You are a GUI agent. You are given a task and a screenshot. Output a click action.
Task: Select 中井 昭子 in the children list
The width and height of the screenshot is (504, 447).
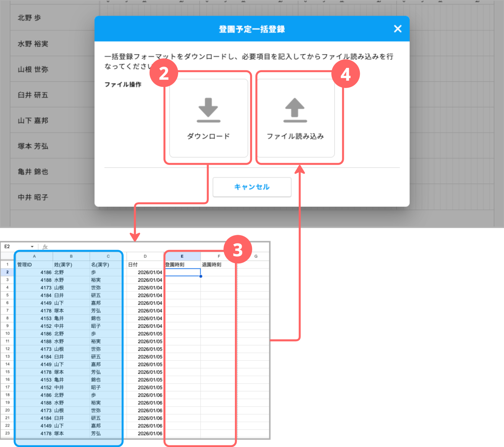pos(33,197)
